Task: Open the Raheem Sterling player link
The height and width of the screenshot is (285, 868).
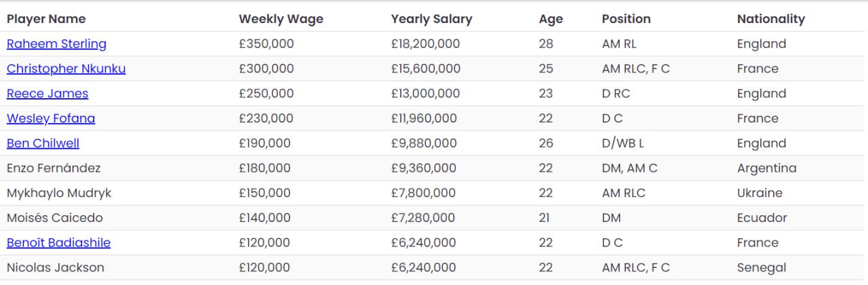Action: click(x=56, y=44)
